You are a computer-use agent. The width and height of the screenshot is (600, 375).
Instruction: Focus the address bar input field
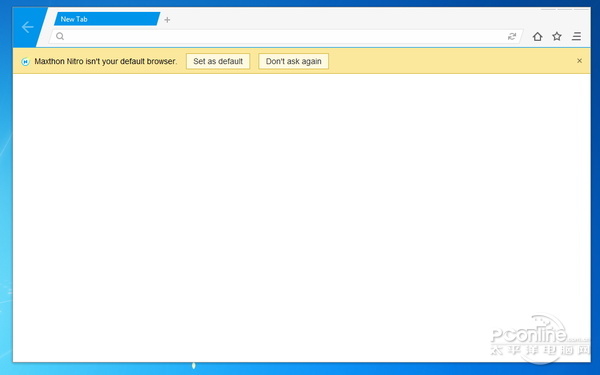pos(285,36)
